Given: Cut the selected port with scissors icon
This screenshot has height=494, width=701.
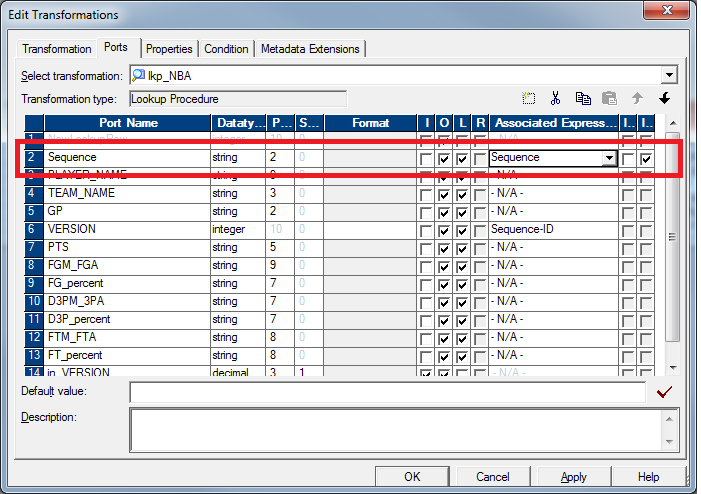Looking at the screenshot, I should [555, 98].
